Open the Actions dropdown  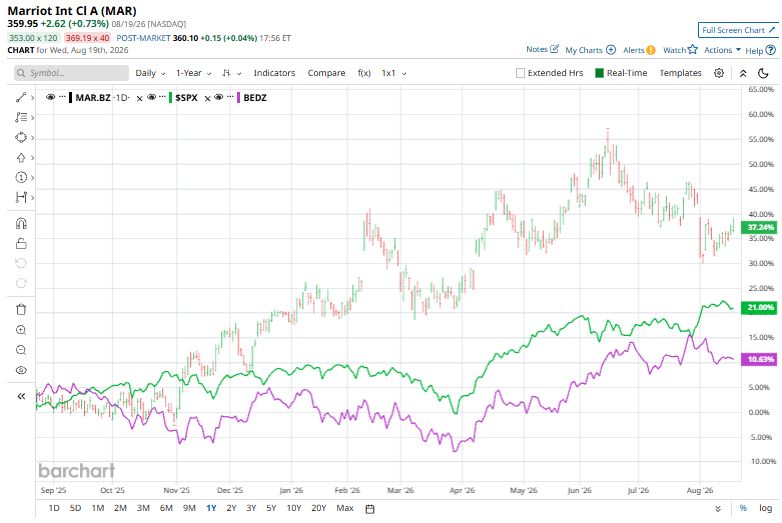click(x=722, y=50)
